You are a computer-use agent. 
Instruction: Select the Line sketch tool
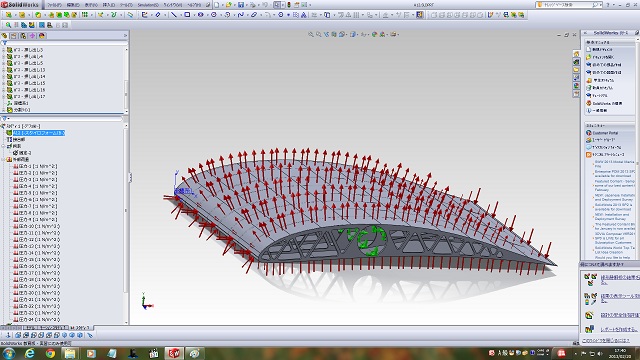[174, 15]
